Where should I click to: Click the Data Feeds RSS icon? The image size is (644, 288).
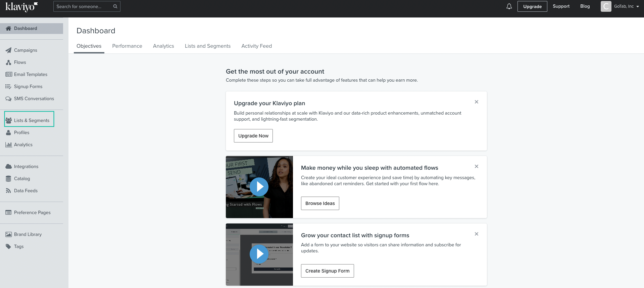(x=8, y=191)
